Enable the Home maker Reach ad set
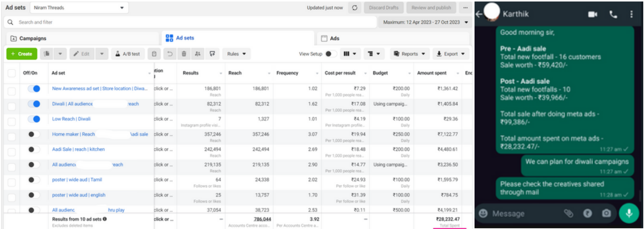Screen dimensions: 644x229 [34, 134]
